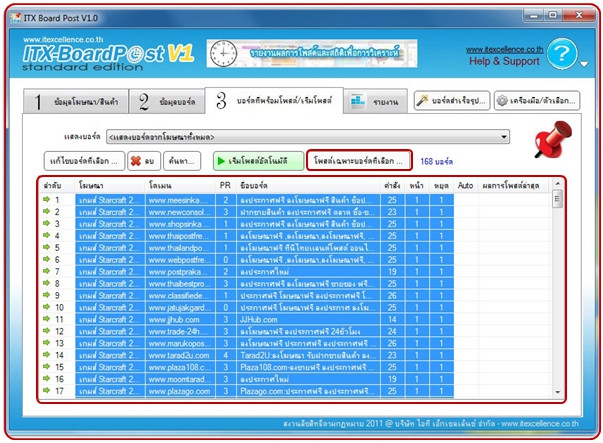Select the domain cell www.meesinka...

point(180,200)
